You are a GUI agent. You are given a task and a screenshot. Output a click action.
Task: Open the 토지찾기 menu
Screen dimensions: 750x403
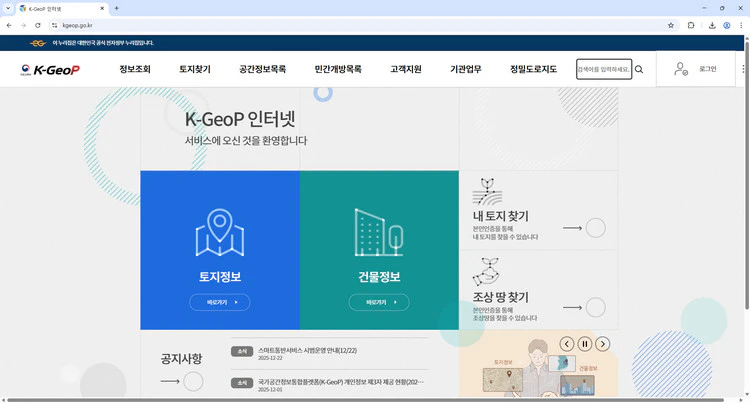(195, 69)
